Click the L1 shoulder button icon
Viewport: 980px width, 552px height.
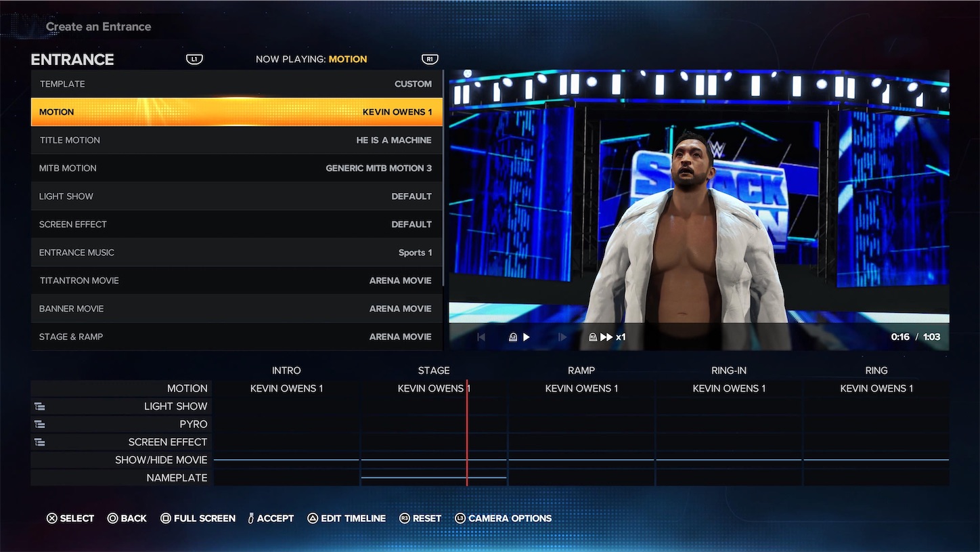pyautogui.click(x=194, y=60)
